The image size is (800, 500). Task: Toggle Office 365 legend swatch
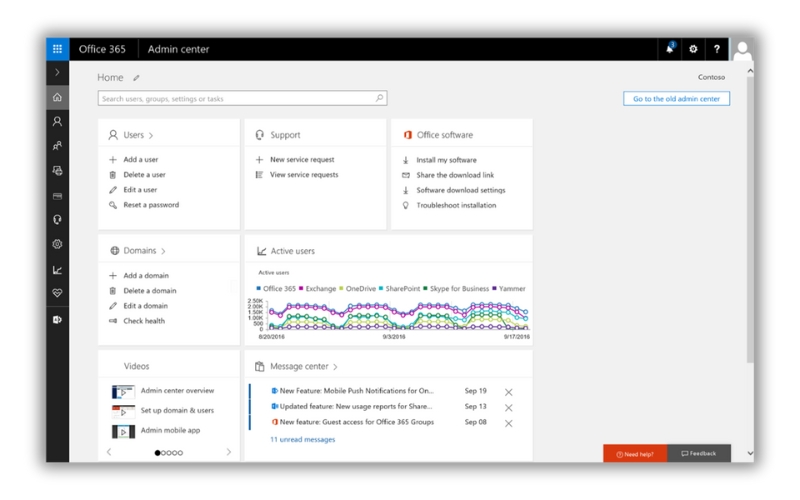point(259,288)
